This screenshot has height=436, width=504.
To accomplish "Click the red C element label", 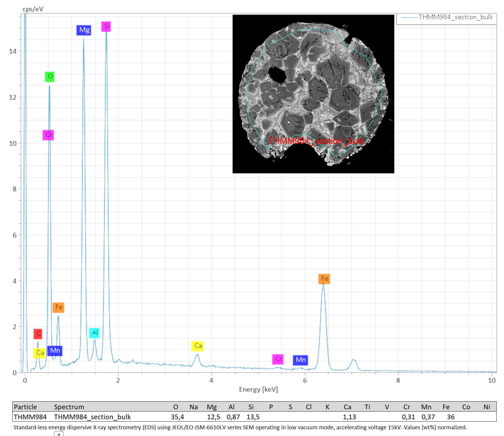I will [x=38, y=334].
